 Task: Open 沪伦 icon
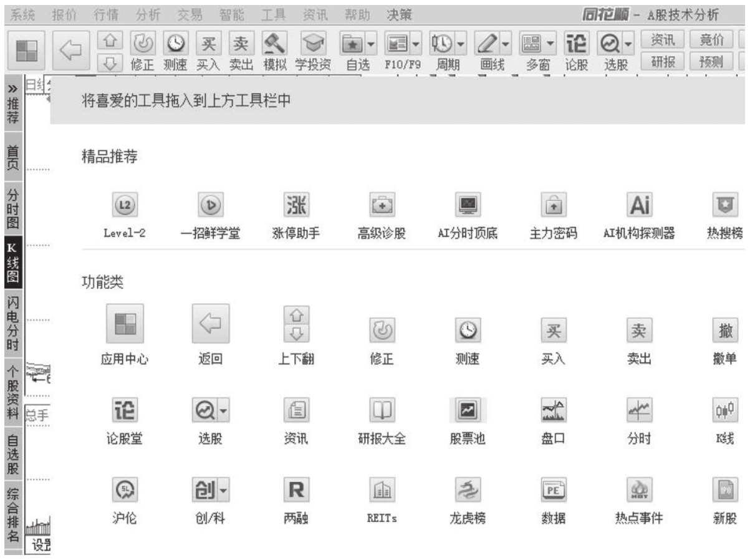(x=125, y=491)
